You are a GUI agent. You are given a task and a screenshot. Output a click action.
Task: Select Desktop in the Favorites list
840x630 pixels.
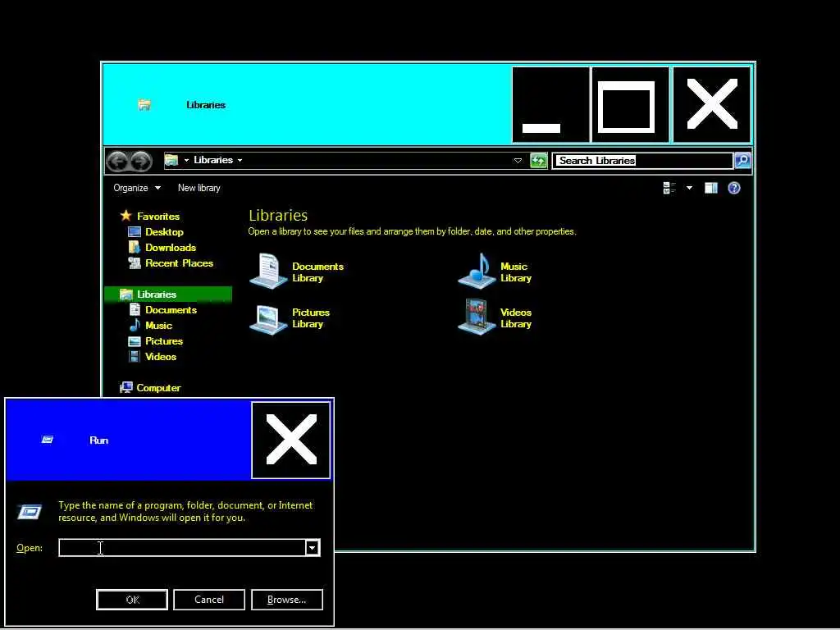[x=164, y=232]
